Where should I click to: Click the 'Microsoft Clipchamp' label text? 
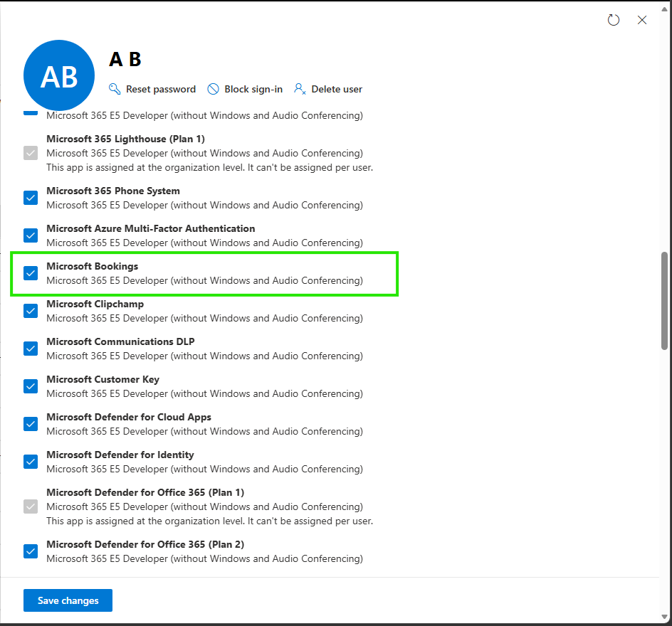[95, 304]
